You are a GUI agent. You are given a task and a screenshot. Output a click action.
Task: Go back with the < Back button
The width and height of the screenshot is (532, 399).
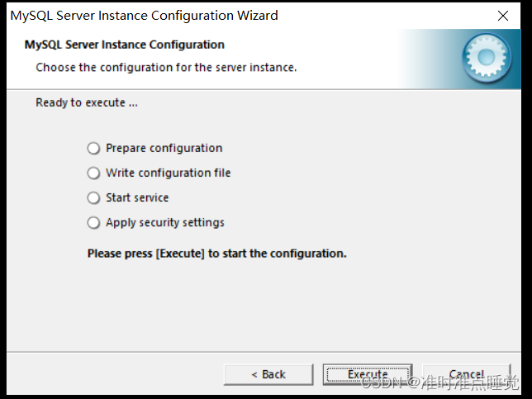click(x=268, y=374)
